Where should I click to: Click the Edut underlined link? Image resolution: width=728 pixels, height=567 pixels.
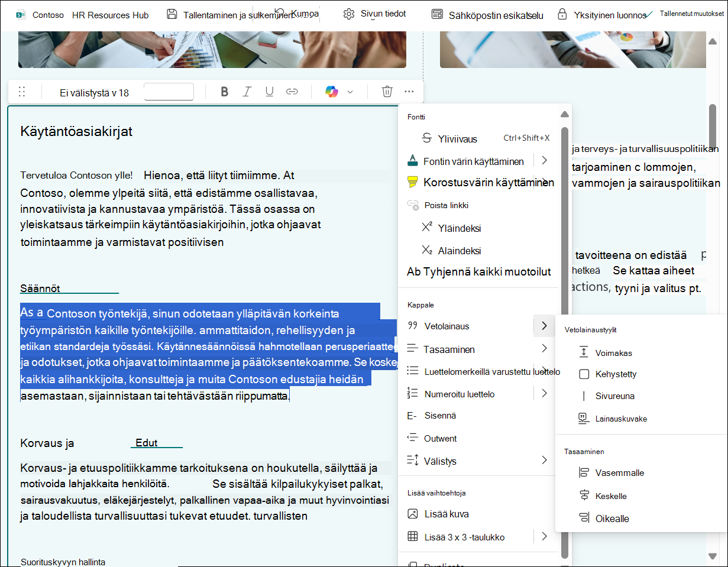pos(147,443)
